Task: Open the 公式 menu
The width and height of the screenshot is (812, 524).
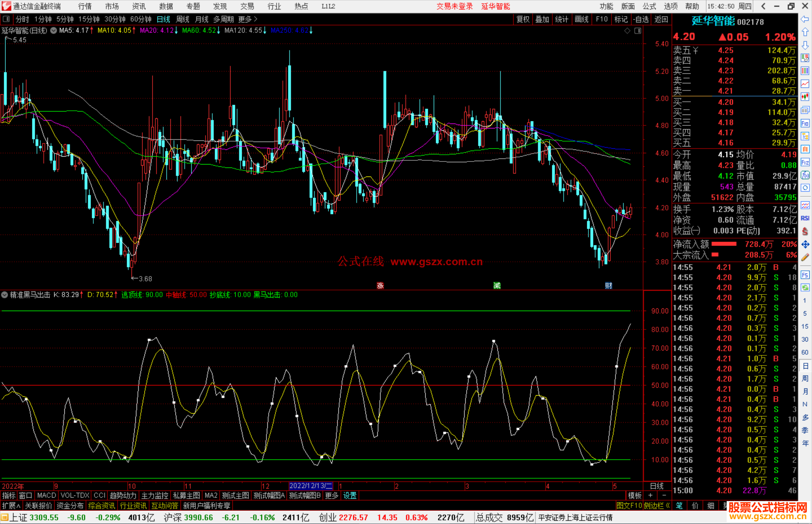Action: 649,6
